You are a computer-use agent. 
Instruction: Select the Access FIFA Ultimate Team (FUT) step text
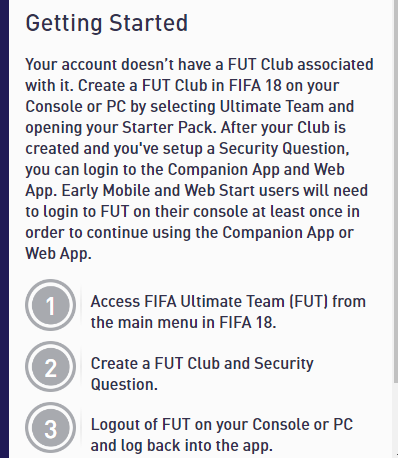228,312
